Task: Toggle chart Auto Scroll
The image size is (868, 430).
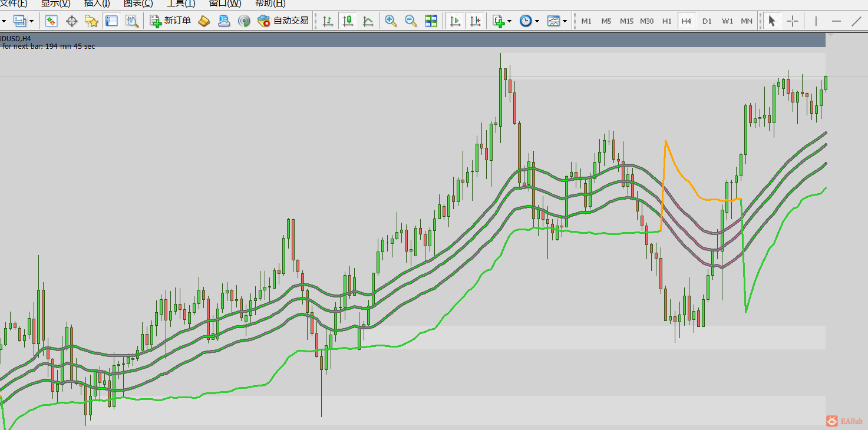Action: point(455,21)
